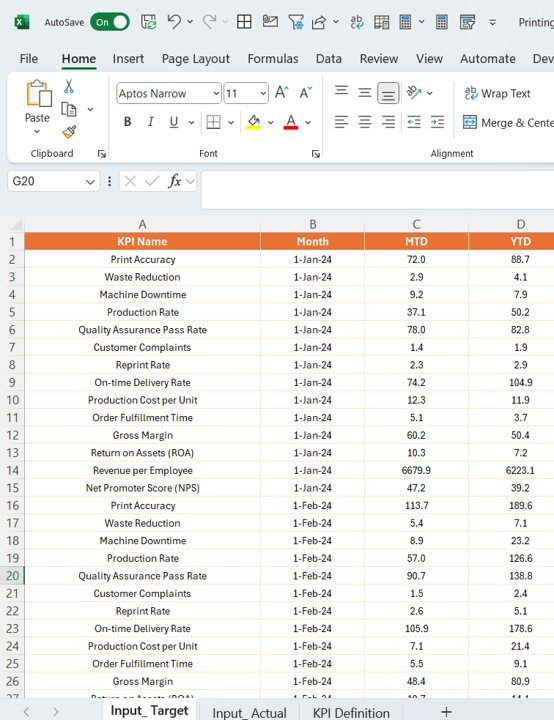Click Align Left icon
554x720 pixels.
tap(341, 122)
